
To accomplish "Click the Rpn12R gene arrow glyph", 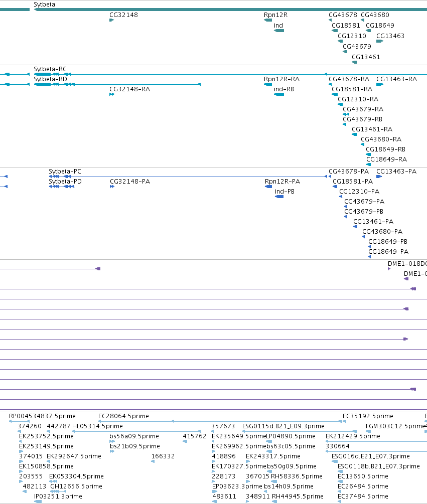I will 268,20.
